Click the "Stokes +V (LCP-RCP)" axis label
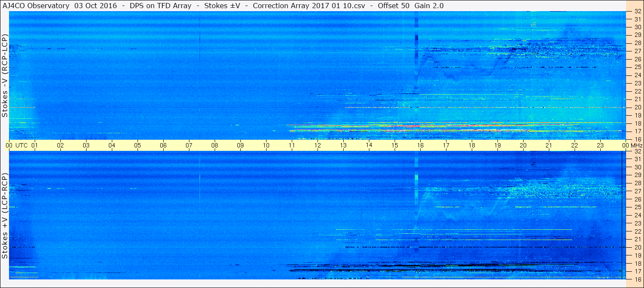 click(x=5, y=216)
